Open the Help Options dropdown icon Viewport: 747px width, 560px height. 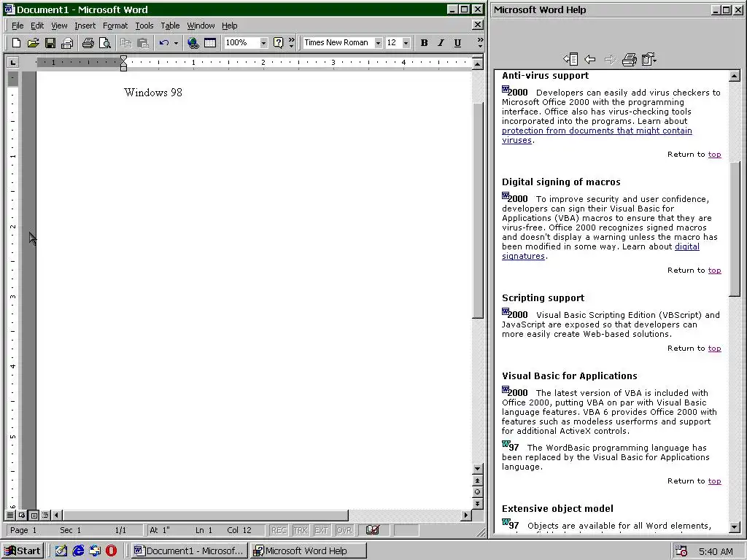649,60
